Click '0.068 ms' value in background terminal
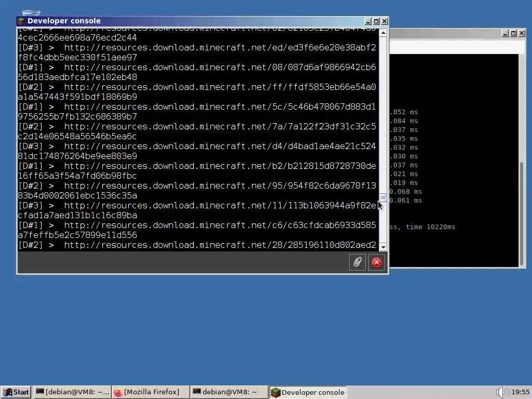The image size is (532, 399). point(405,192)
